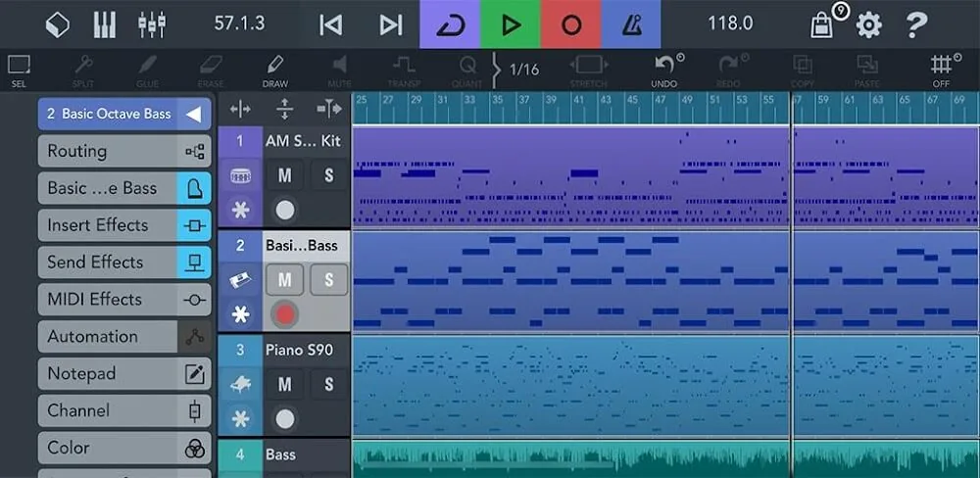This screenshot has width=980, height=478.
Task: Freeze track 3 with snowflake icon
Action: (241, 419)
